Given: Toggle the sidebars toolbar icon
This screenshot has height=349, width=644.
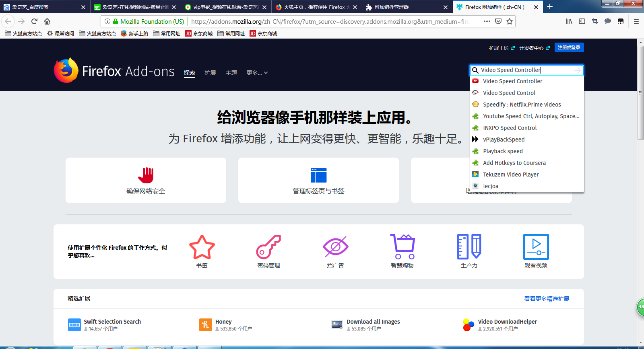Looking at the screenshot, I should [x=582, y=21].
